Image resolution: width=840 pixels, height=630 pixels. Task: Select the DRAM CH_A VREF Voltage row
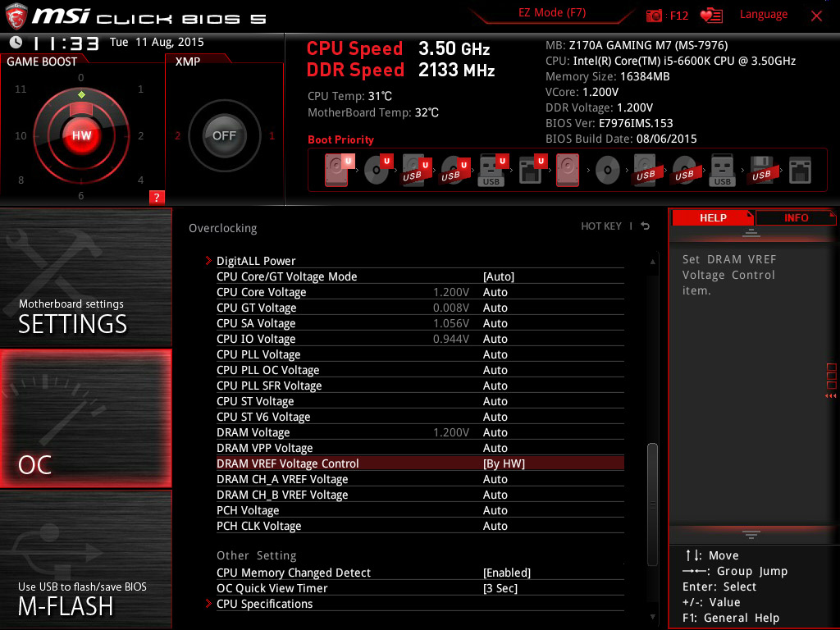tap(420, 479)
